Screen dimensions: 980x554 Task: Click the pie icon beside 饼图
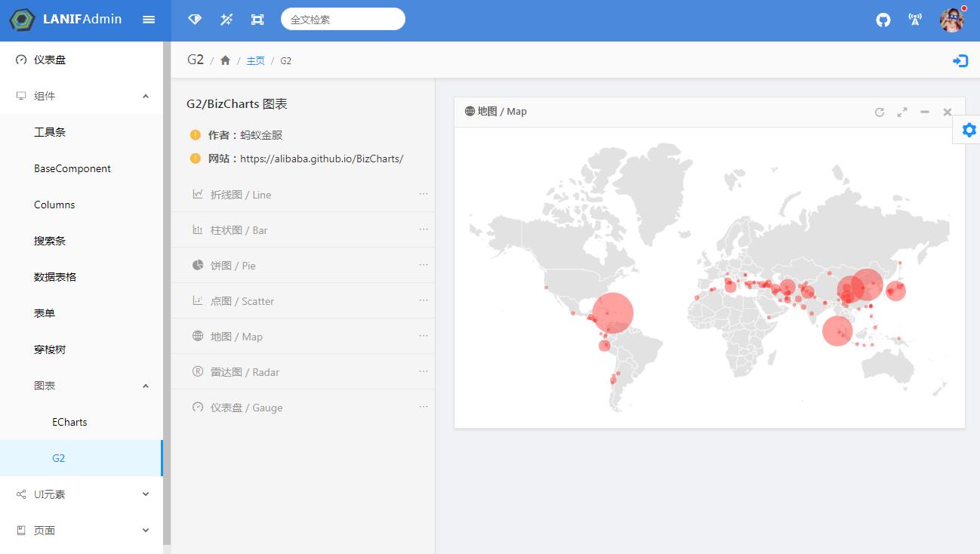click(x=198, y=265)
